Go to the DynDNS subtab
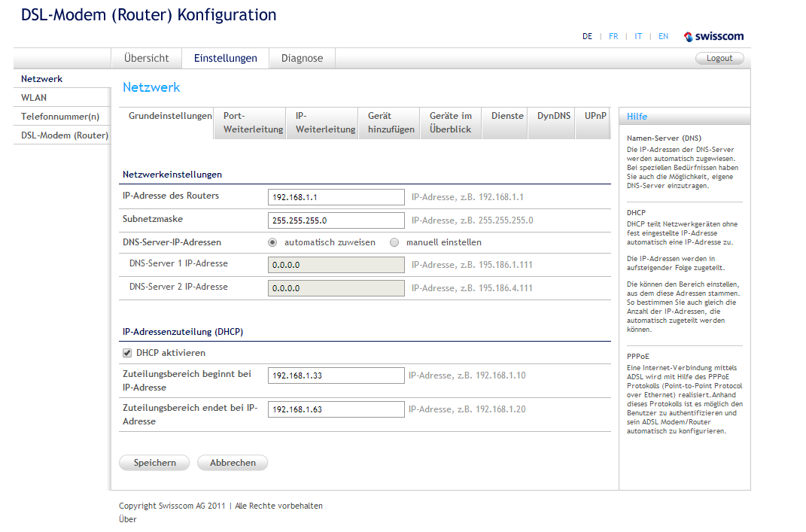The image size is (806, 532). pos(553,117)
